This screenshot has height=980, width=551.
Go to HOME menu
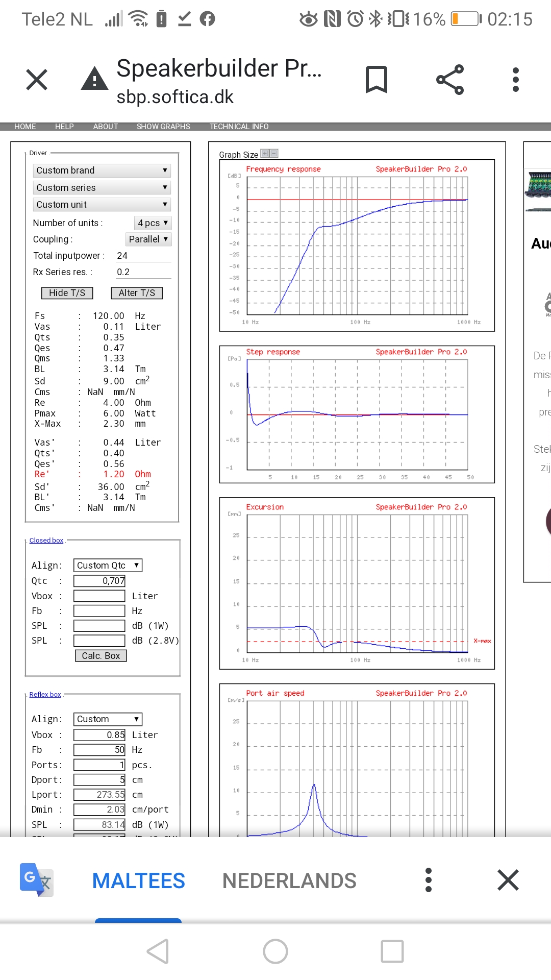tap(25, 127)
